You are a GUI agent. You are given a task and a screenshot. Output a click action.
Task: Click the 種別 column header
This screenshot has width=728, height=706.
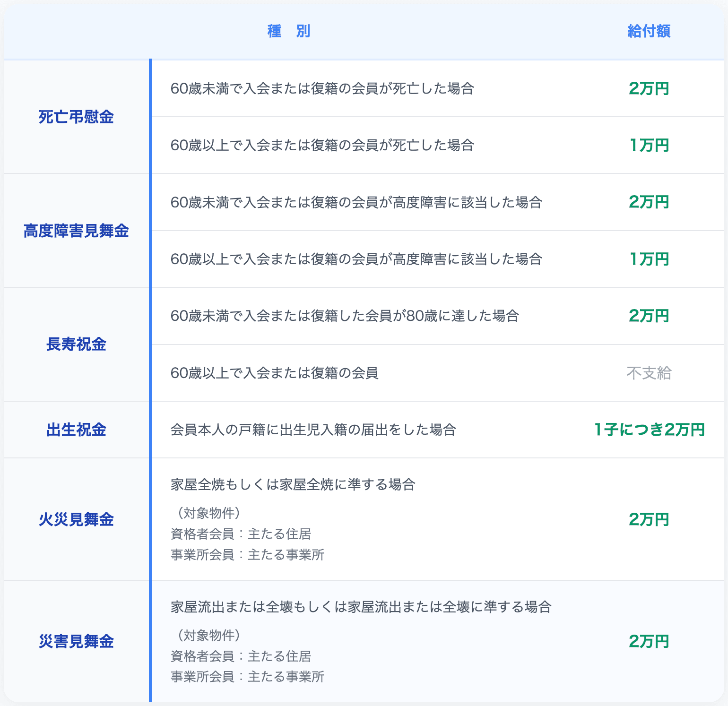click(x=289, y=31)
